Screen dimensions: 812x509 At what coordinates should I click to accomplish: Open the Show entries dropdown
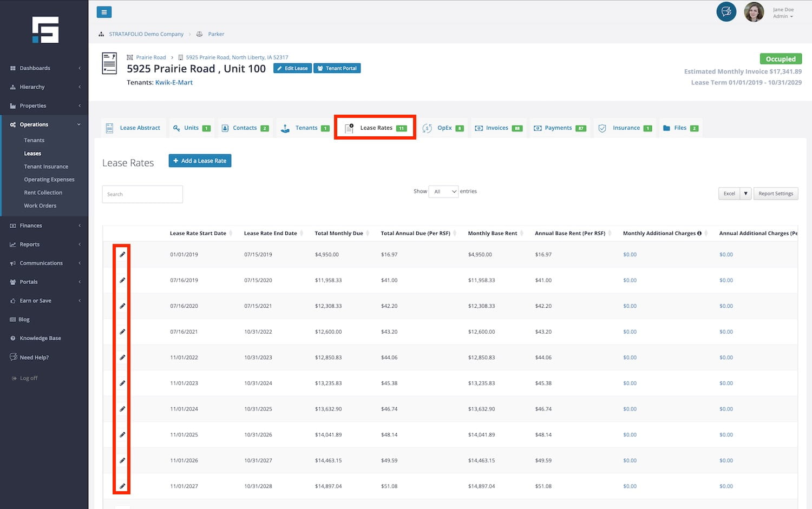(x=443, y=191)
